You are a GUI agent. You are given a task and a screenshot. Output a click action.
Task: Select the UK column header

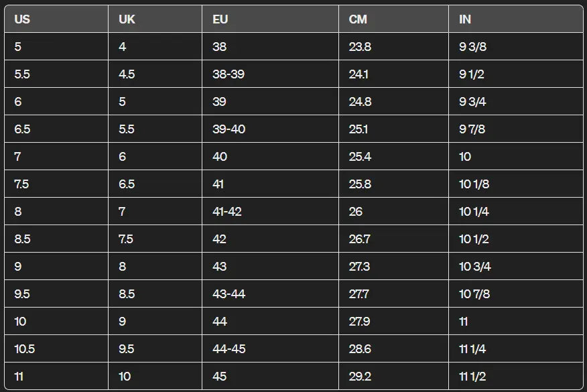(127, 19)
